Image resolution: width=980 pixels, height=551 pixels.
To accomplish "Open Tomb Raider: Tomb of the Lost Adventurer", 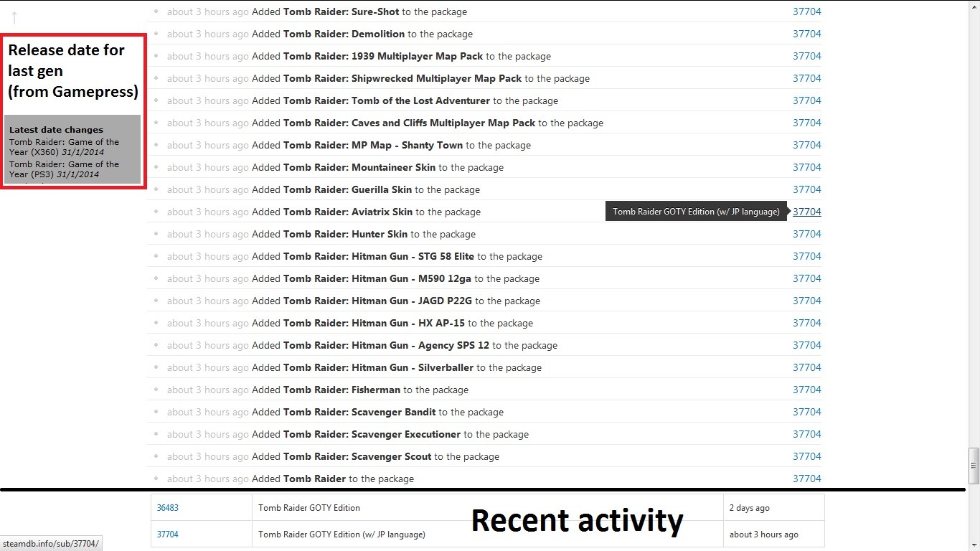I will 386,101.
